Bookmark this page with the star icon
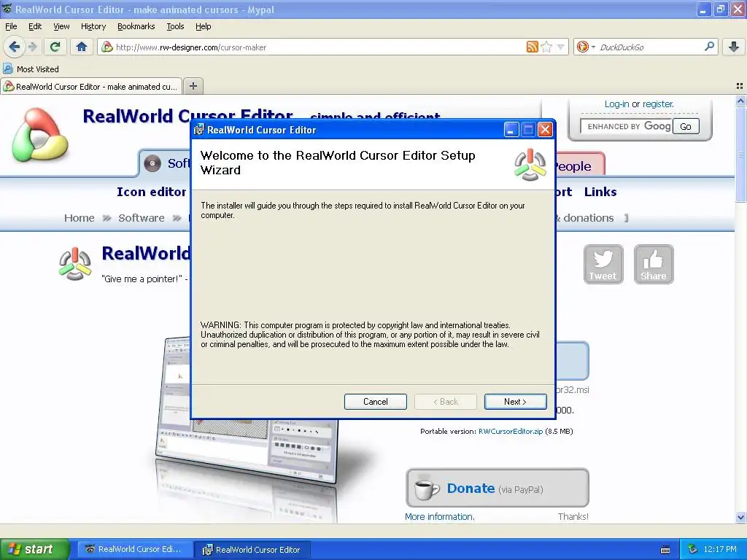747x560 pixels. [546, 47]
